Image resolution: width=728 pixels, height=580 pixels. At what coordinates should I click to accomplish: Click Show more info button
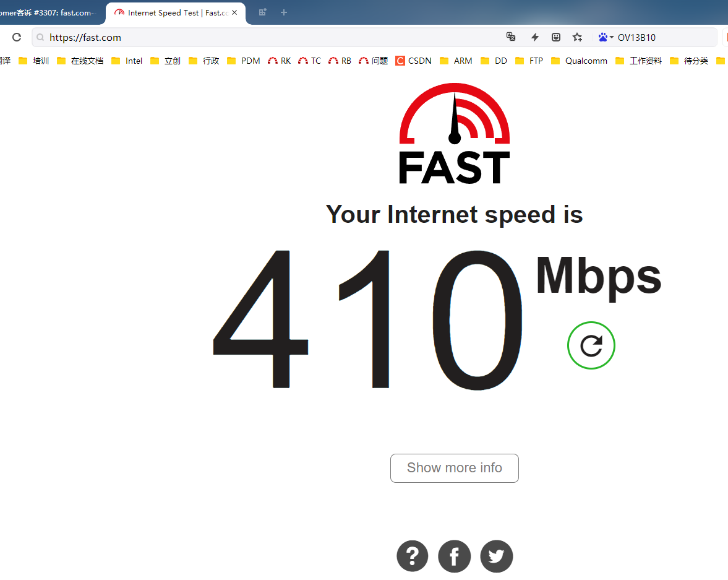click(x=454, y=468)
